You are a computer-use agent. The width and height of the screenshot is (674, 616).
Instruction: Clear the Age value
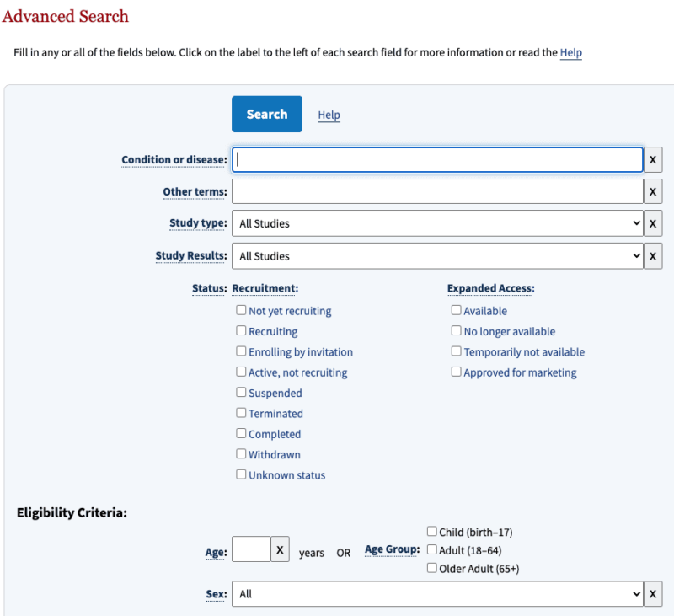[280, 549]
